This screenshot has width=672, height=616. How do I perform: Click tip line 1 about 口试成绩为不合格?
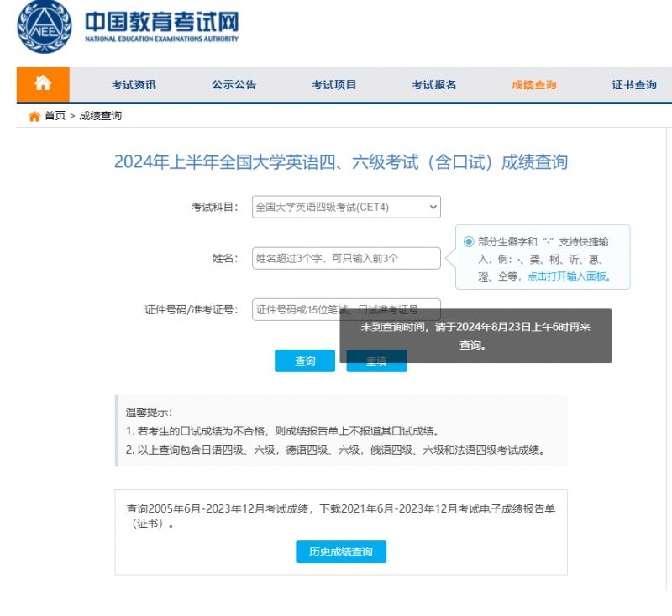pyautogui.click(x=282, y=431)
